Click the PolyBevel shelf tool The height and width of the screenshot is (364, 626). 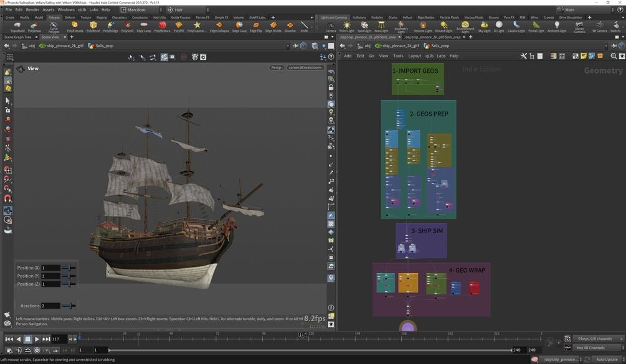(x=93, y=27)
